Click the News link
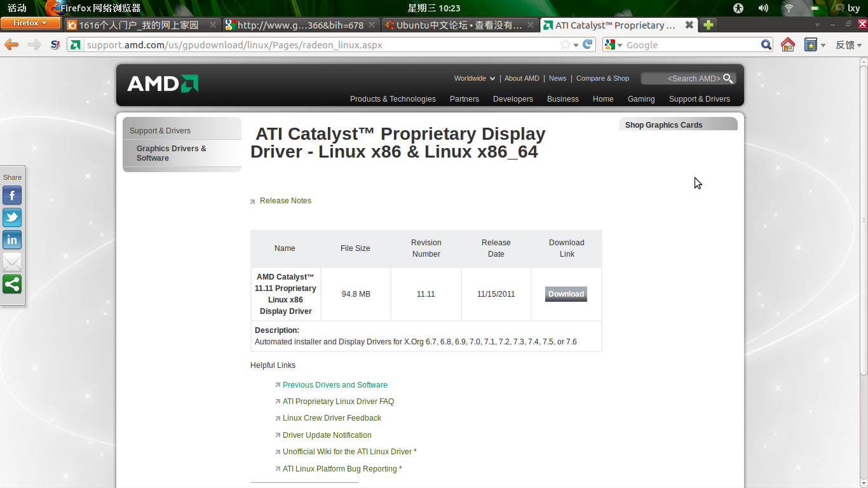The image size is (868, 488). 557,78
